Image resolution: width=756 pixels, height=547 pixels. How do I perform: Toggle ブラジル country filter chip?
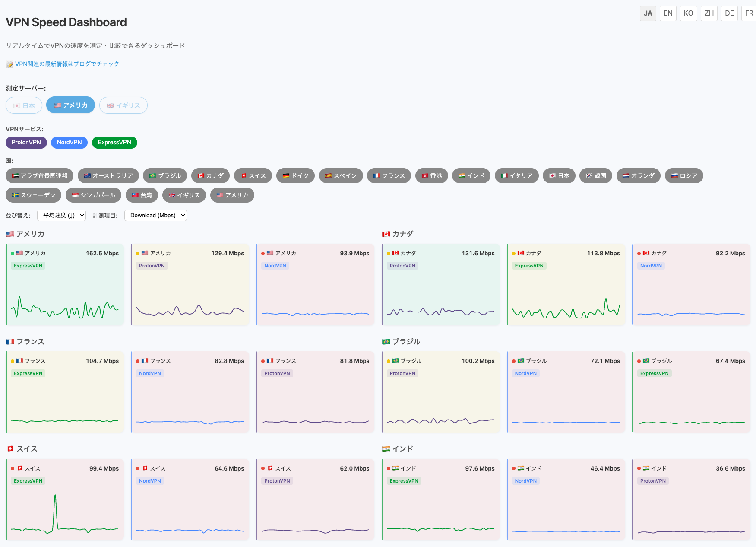tap(165, 176)
